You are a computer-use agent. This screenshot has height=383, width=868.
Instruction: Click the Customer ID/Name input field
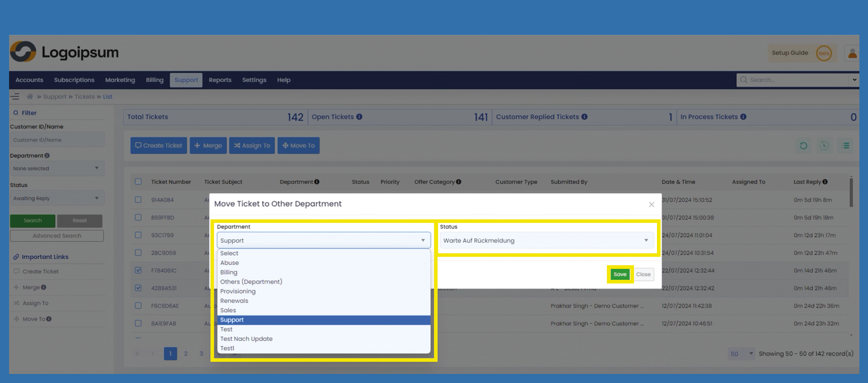(57, 140)
